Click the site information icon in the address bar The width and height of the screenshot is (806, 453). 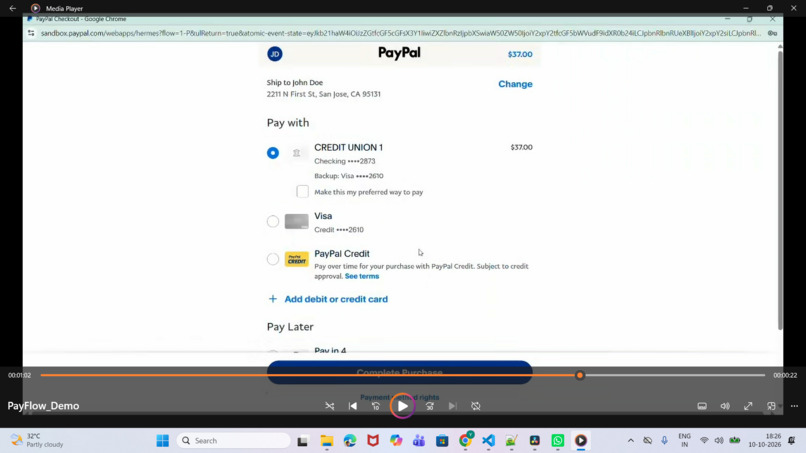point(31,33)
